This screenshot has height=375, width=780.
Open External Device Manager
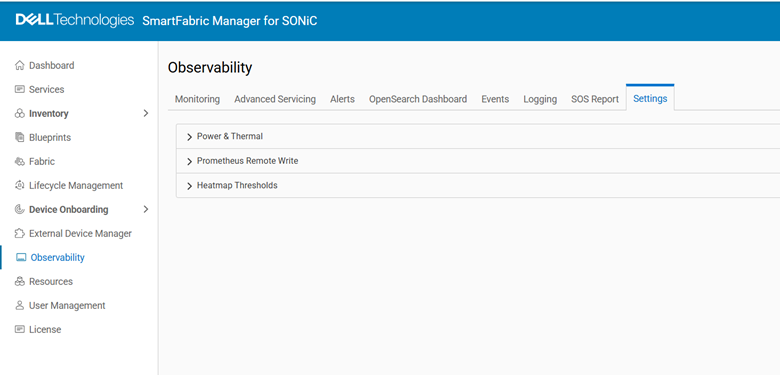pos(81,233)
